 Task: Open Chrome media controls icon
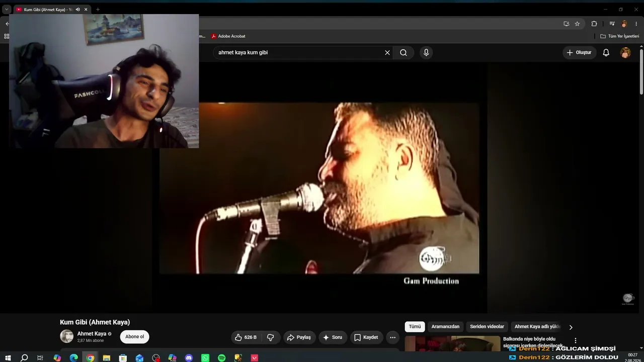(612, 24)
